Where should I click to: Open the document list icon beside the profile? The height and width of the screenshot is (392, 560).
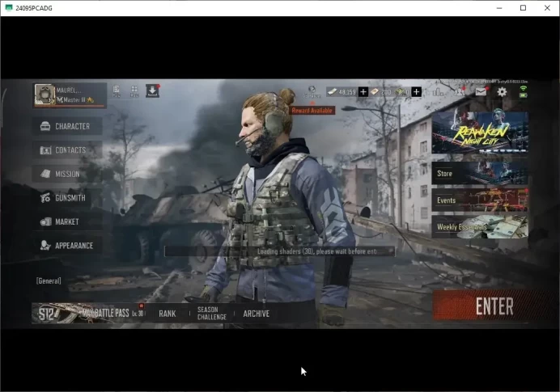point(117,91)
